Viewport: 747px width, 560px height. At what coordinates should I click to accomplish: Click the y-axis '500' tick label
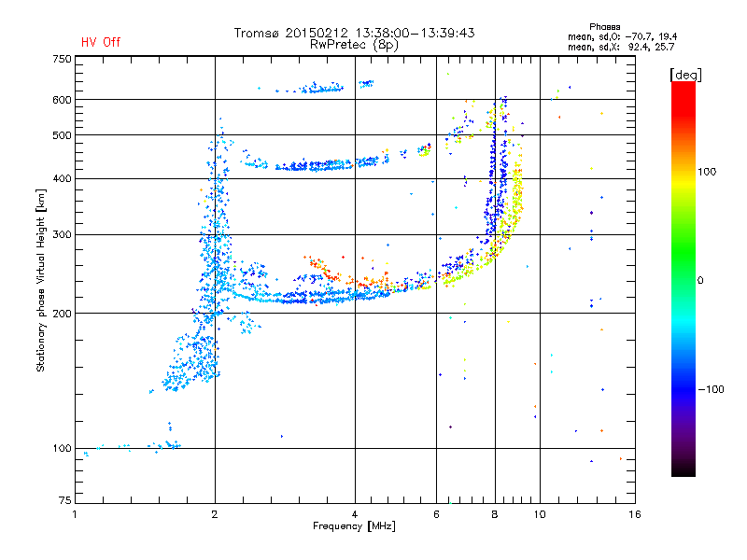pos(62,135)
